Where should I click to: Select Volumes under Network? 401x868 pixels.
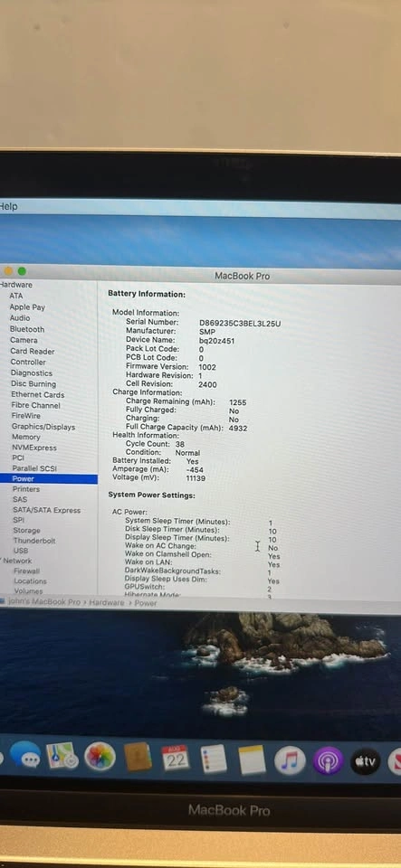[x=28, y=591]
